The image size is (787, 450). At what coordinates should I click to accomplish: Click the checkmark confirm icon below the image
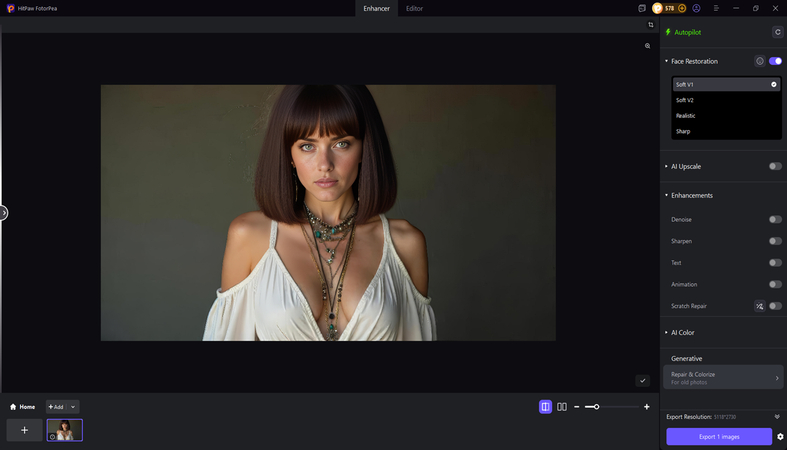[x=642, y=381]
